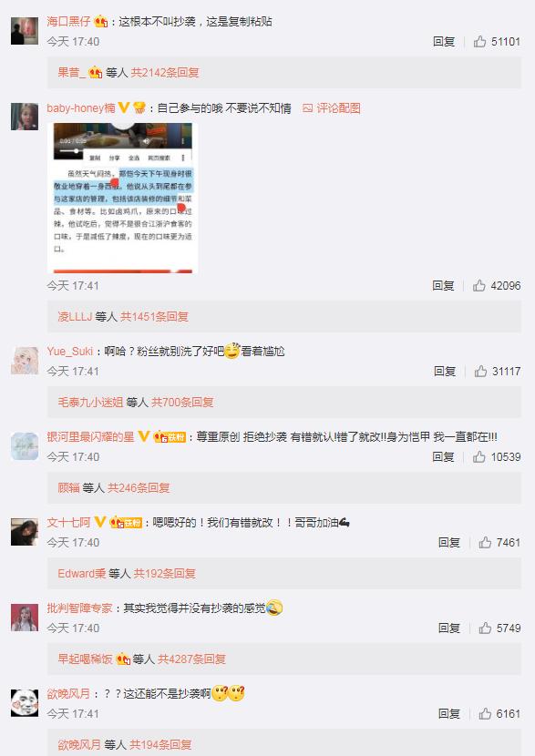Screen dimensions: 535x756
Task: Open the 评论配图 image icon link
Action: (332, 108)
